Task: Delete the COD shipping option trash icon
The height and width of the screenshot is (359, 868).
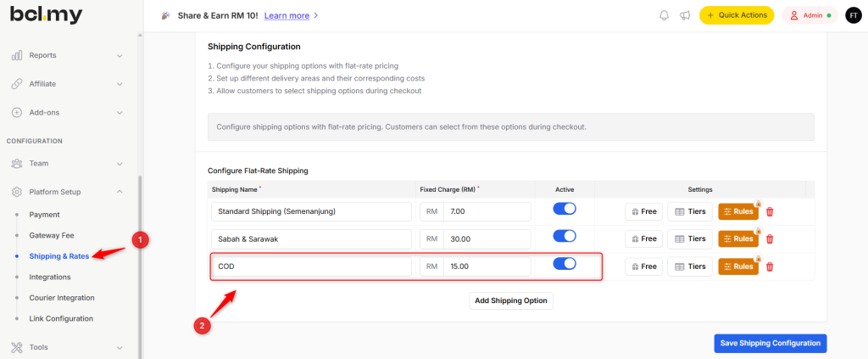Action: (x=770, y=266)
